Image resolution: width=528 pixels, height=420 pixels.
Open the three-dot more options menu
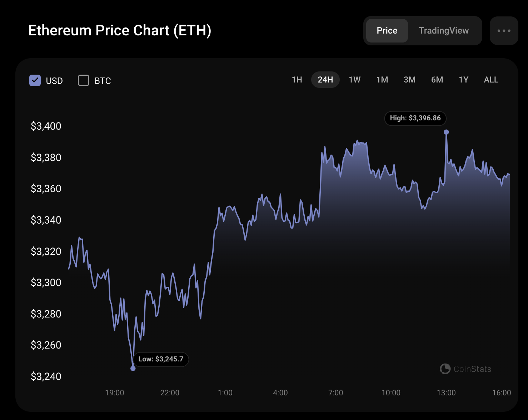point(504,31)
